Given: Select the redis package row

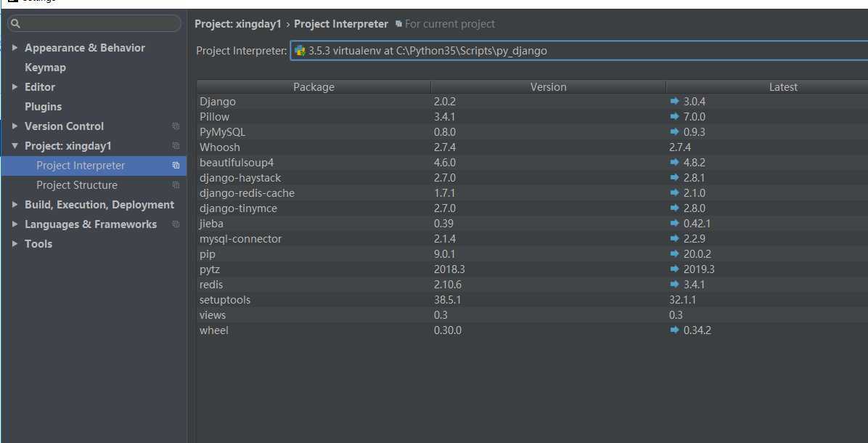Looking at the screenshot, I should (533, 284).
